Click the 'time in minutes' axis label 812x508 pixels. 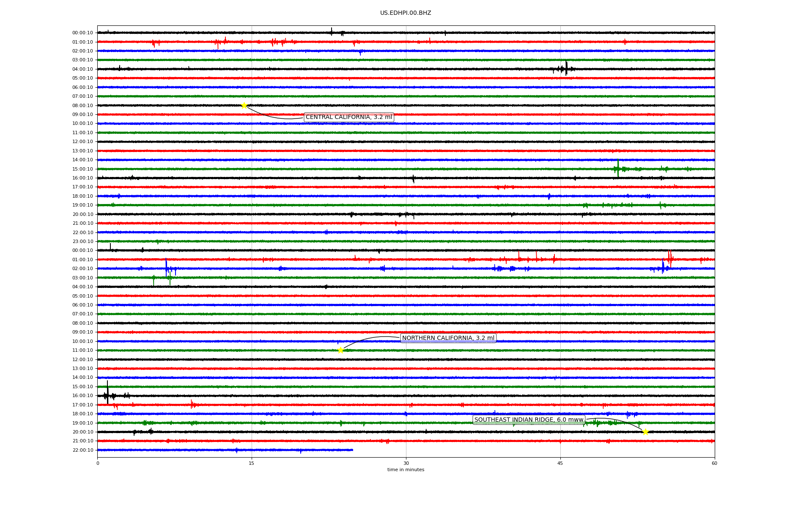coord(406,470)
